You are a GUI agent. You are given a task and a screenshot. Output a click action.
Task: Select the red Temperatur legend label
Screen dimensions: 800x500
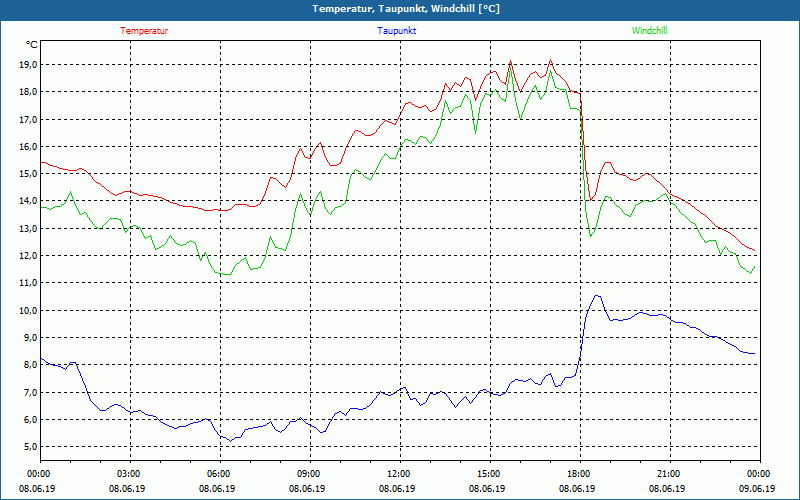(144, 31)
